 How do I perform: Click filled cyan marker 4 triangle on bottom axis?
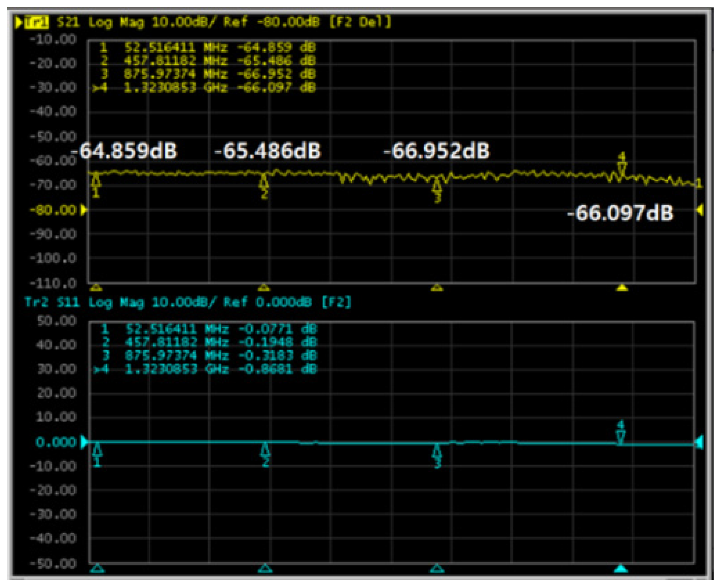[621, 569]
